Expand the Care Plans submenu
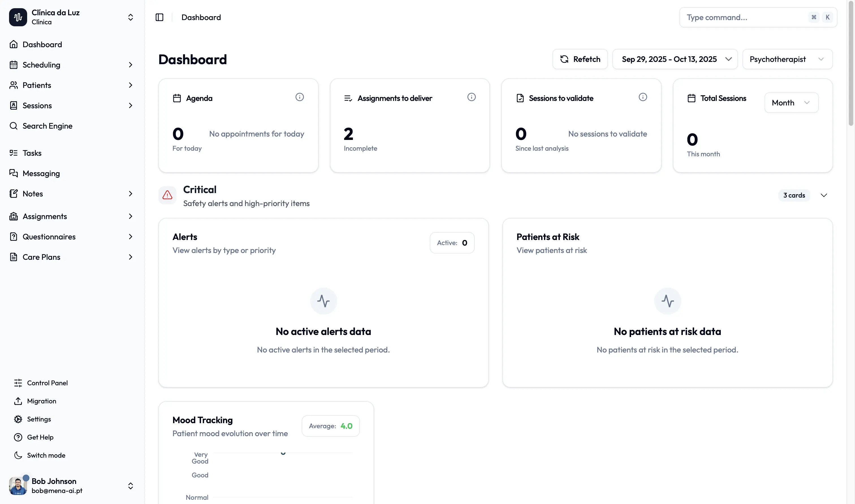This screenshot has width=855, height=504. [130, 257]
